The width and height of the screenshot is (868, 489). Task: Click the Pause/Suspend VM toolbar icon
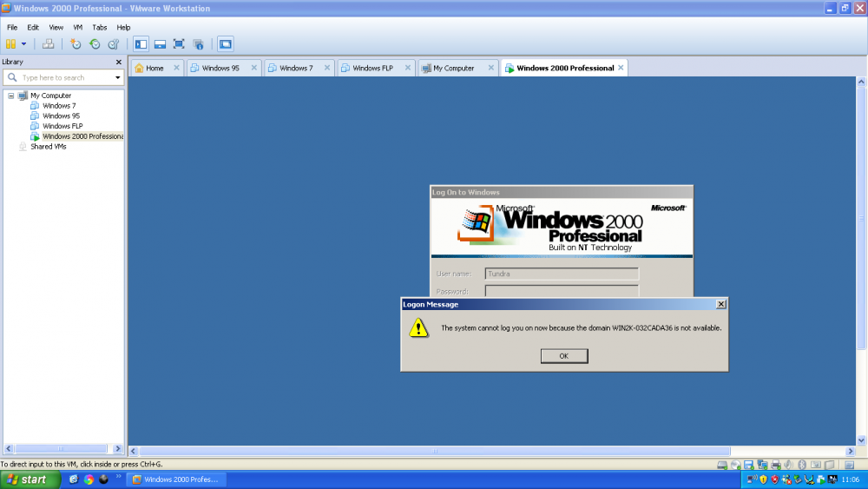click(11, 43)
